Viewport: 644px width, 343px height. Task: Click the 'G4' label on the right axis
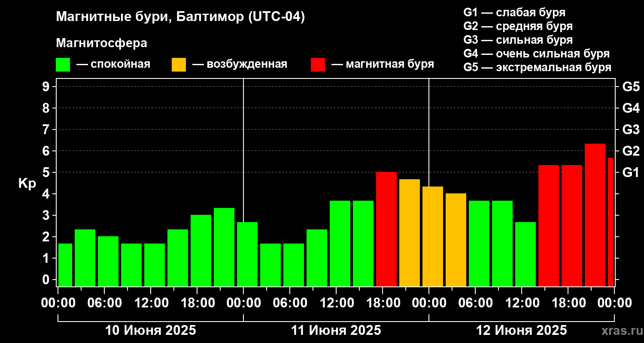(631, 108)
